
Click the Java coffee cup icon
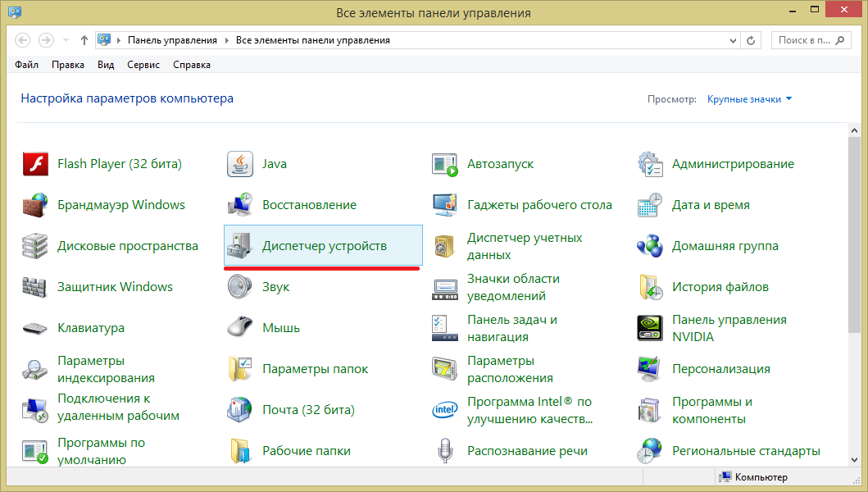click(x=240, y=164)
